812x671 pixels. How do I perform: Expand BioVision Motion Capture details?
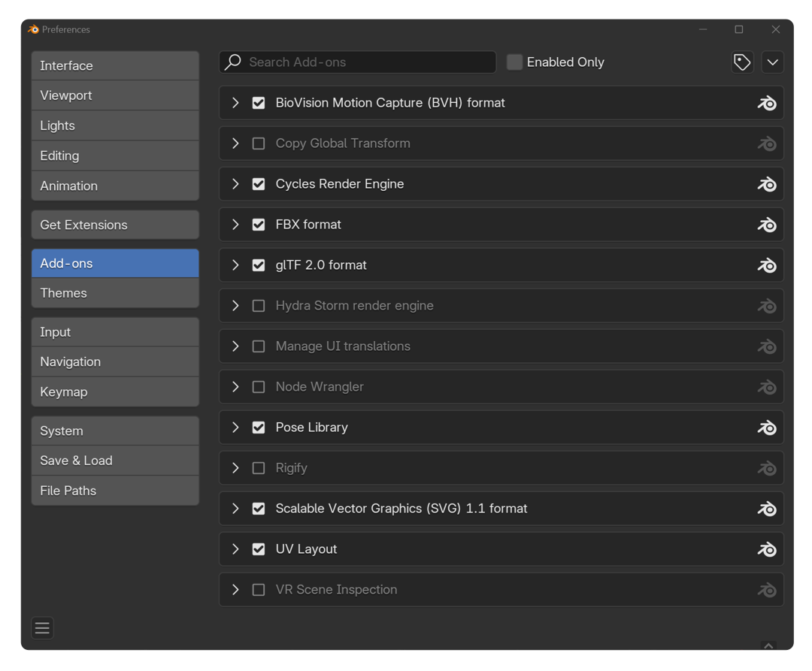pyautogui.click(x=235, y=103)
